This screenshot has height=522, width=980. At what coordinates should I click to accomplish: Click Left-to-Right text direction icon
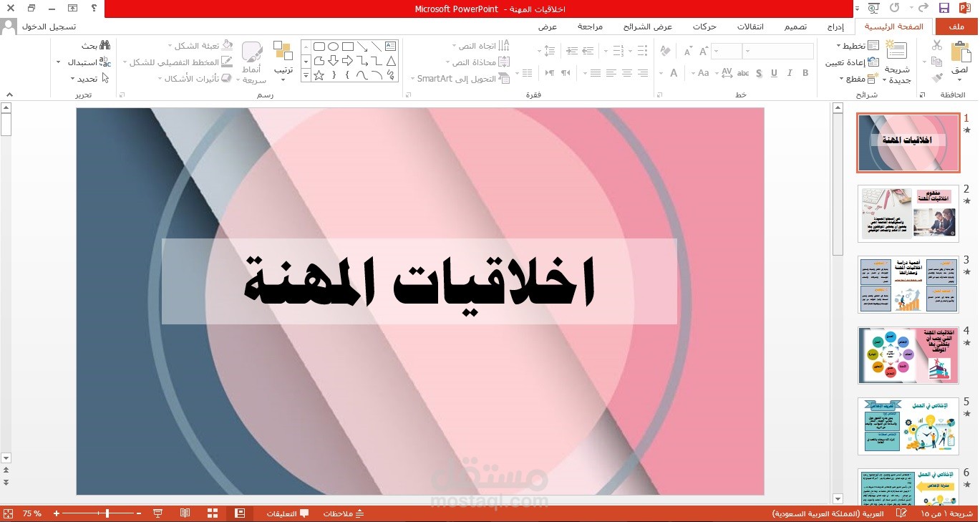pyautogui.click(x=549, y=72)
